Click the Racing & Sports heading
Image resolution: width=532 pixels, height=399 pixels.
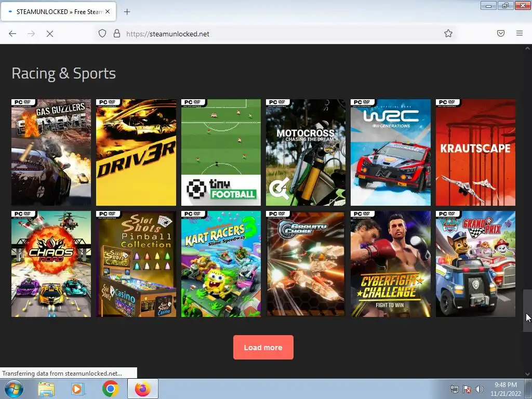[x=64, y=73]
